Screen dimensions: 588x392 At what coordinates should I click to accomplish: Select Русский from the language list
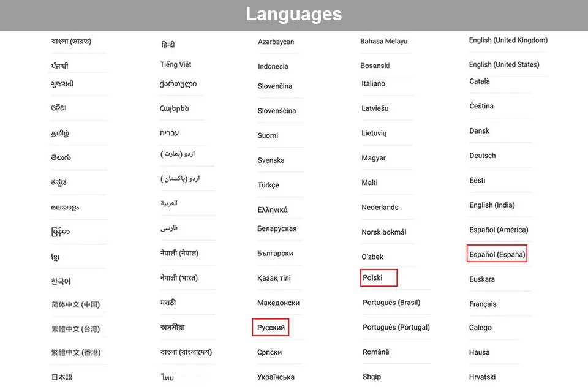[271, 328]
